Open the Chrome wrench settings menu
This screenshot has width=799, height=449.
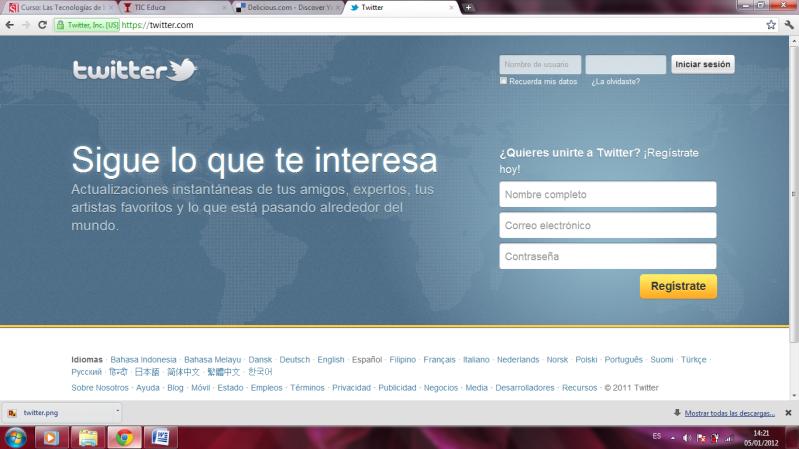[x=789, y=24]
